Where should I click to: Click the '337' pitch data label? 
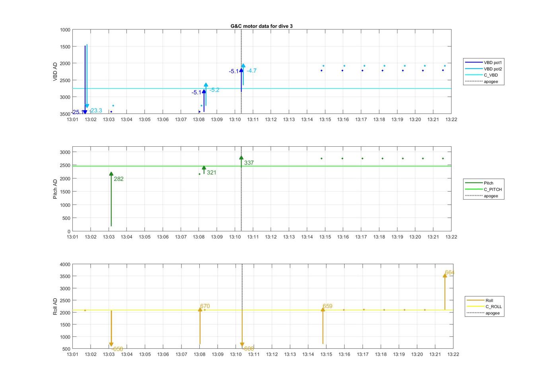click(x=249, y=163)
